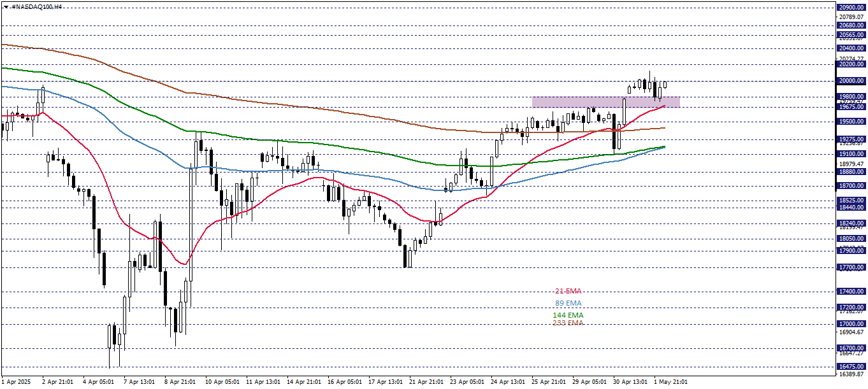Click the 24 Apr 13:01 time label

[508, 382]
